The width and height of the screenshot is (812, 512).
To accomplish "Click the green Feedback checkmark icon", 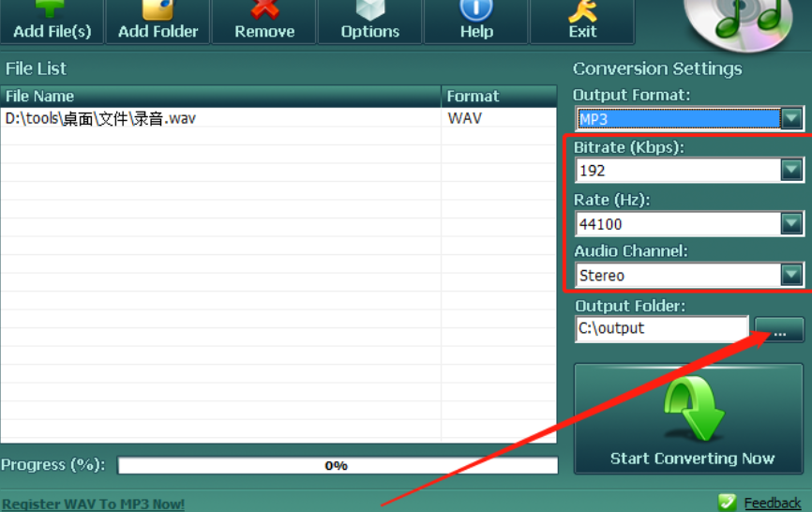I will click(727, 503).
